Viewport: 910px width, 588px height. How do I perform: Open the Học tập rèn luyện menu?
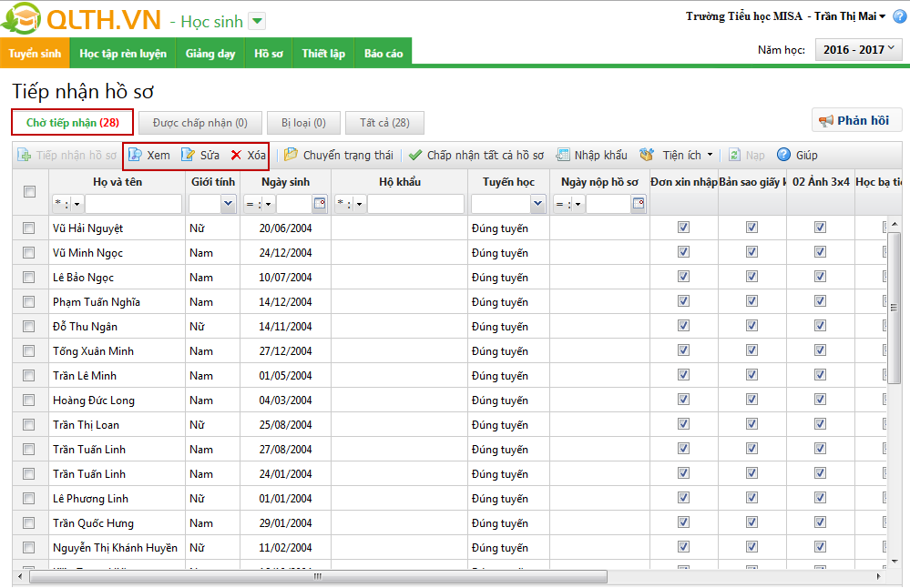123,54
